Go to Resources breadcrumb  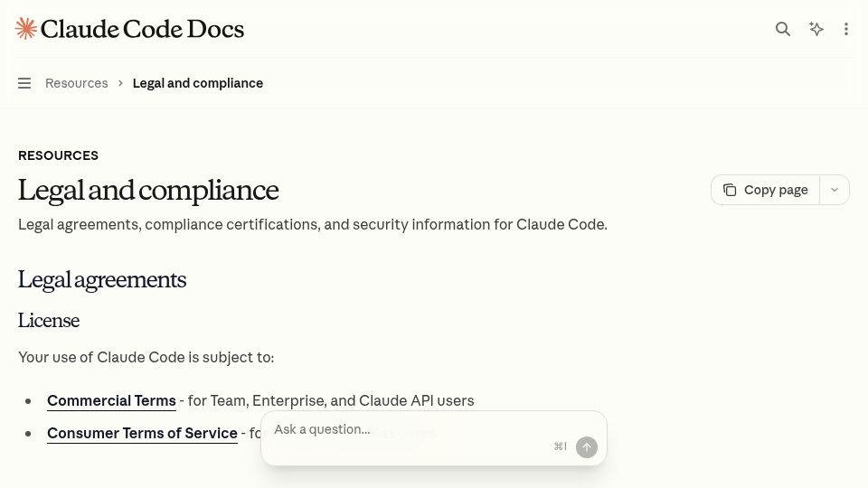point(76,83)
